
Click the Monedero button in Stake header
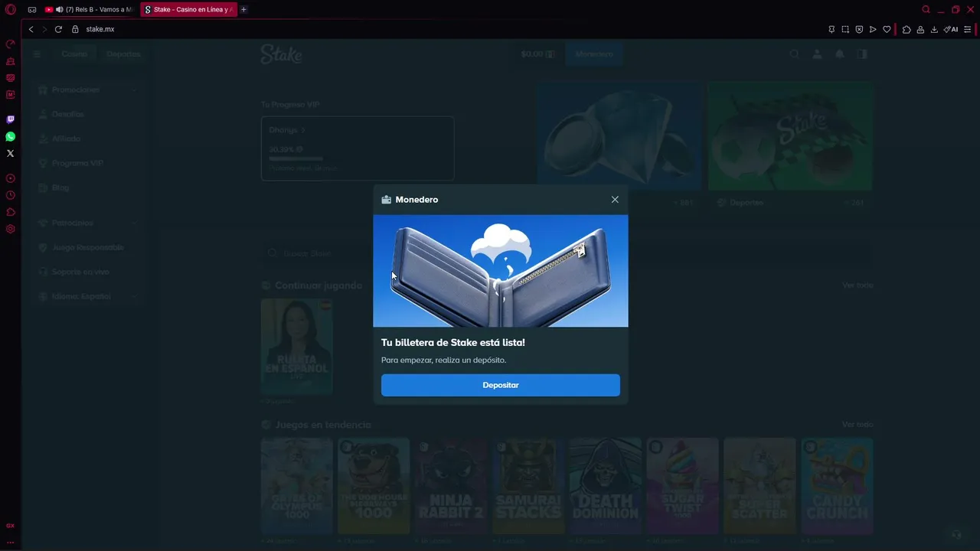594,54
